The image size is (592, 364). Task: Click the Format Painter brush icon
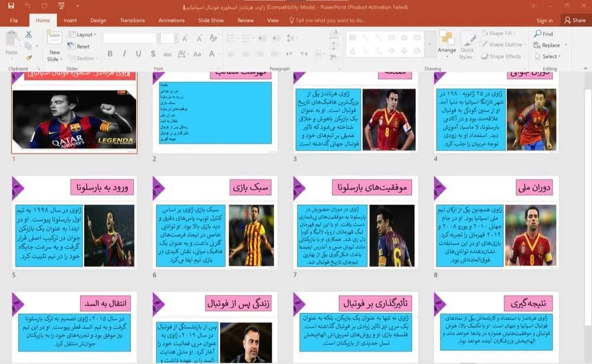click(x=28, y=58)
